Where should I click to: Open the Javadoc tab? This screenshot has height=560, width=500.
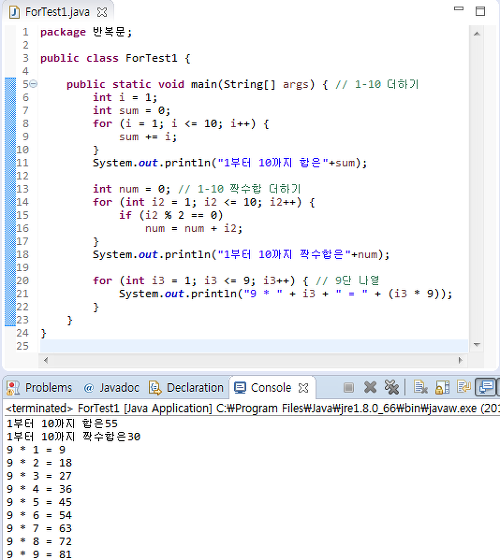tap(111, 388)
